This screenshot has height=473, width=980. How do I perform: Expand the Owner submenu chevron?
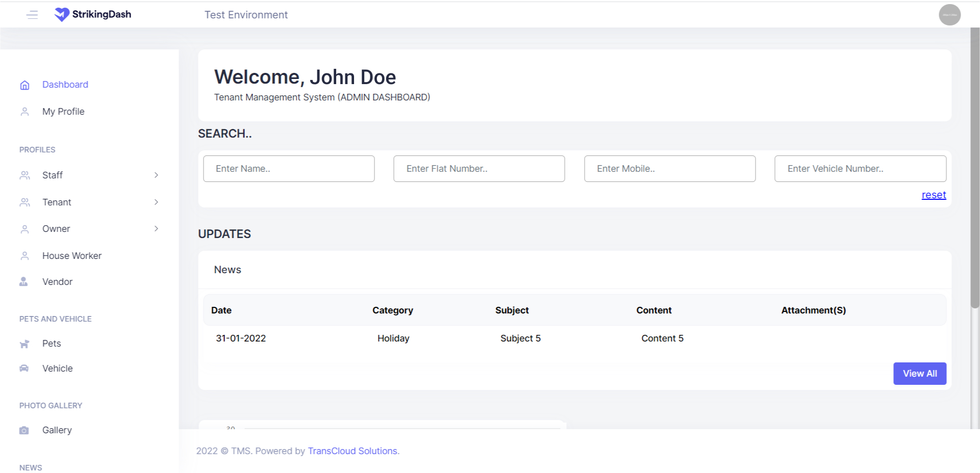[156, 229]
